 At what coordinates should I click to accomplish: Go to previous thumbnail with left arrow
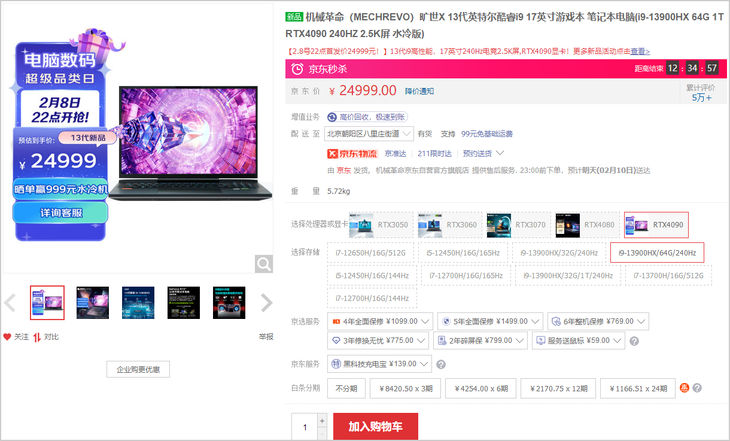[10, 303]
